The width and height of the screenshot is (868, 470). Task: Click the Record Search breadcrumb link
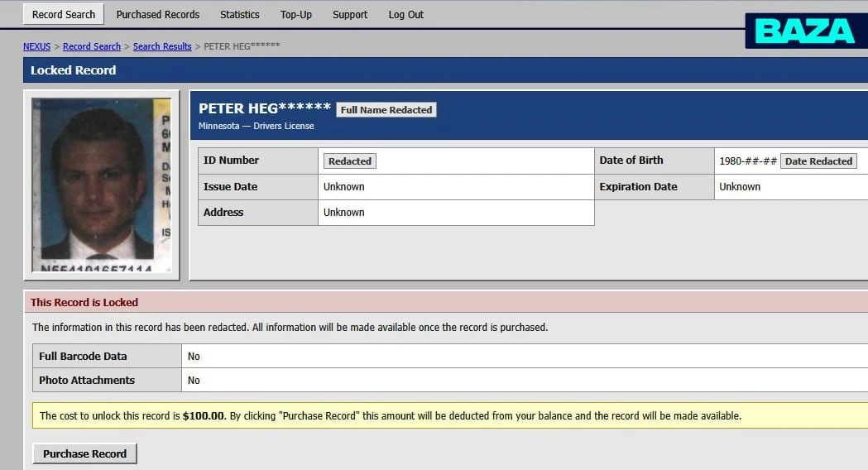(x=91, y=46)
